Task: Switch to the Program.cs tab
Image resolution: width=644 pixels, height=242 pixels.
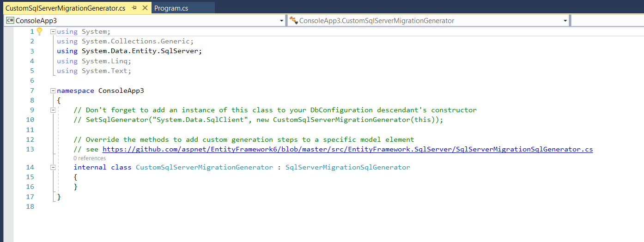Action: pyautogui.click(x=171, y=8)
